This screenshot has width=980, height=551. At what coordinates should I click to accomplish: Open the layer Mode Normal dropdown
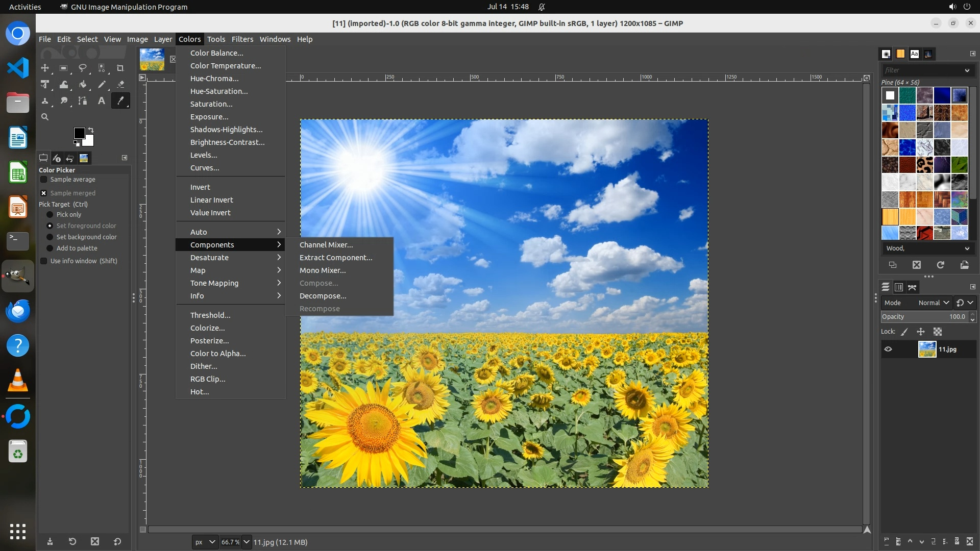(933, 303)
